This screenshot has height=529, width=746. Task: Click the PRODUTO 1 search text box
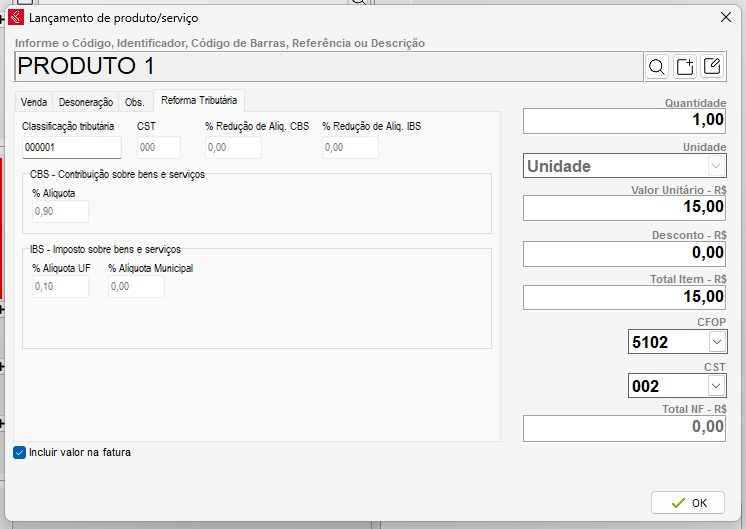(x=328, y=67)
